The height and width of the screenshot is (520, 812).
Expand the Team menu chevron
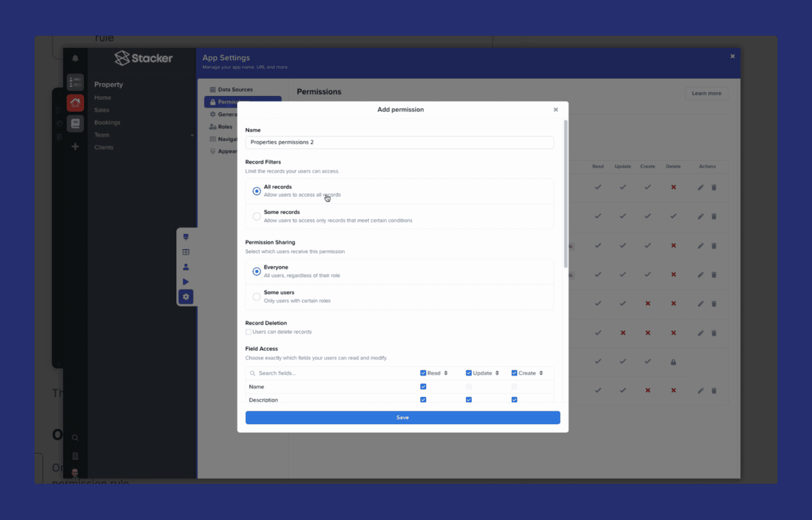click(192, 135)
